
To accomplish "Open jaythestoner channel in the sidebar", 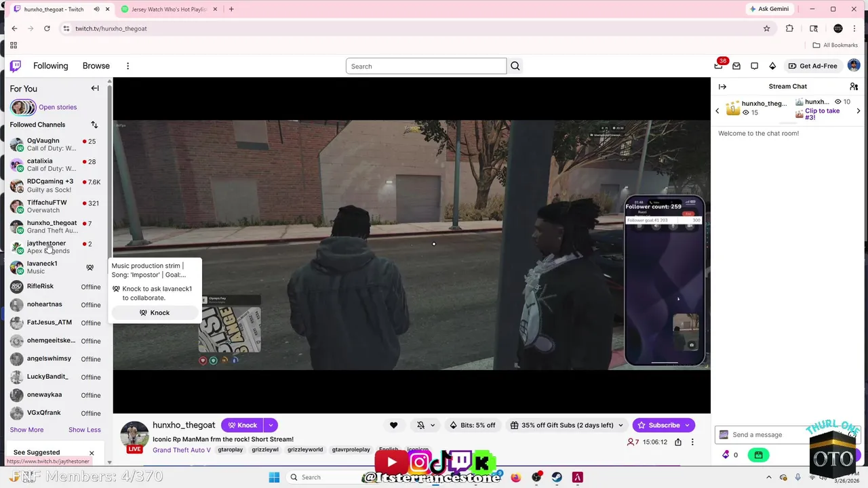I will [56, 247].
